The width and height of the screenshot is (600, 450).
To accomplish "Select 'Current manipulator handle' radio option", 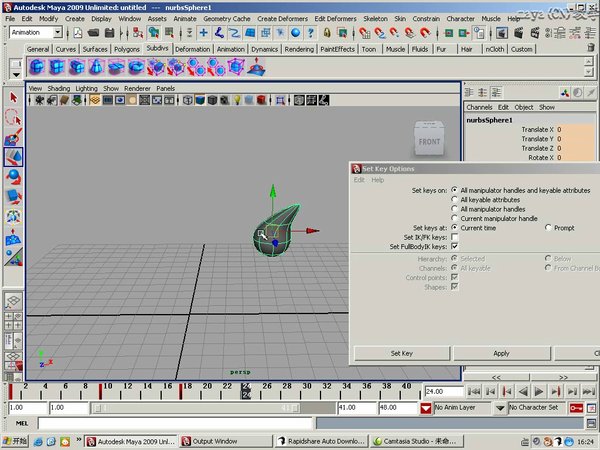I will tap(454, 218).
